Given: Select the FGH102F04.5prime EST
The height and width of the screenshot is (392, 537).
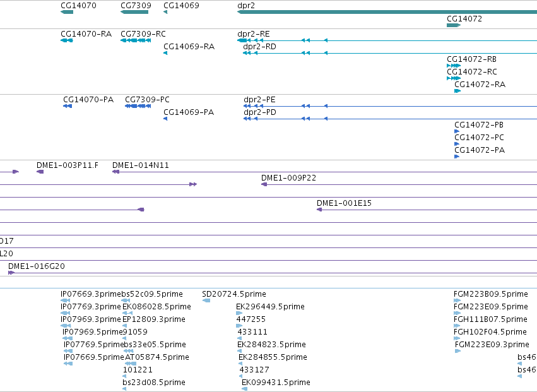Looking at the screenshot, I should pyautogui.click(x=457, y=338).
